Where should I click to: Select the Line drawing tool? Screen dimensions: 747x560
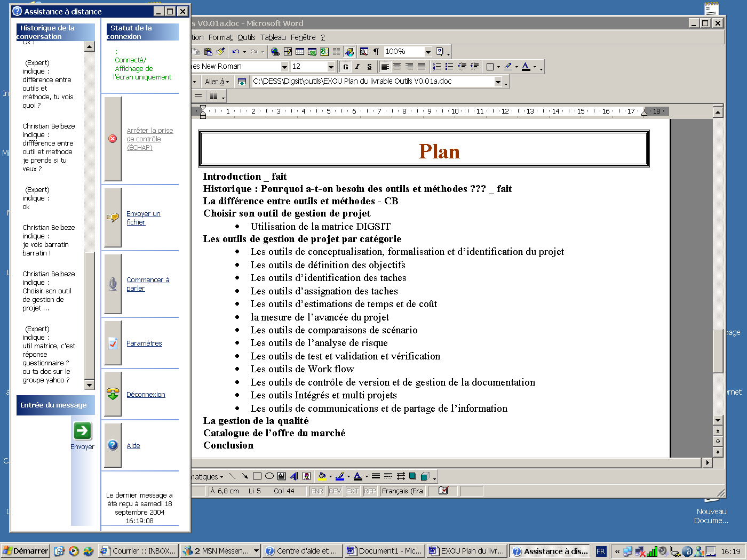[x=232, y=476]
